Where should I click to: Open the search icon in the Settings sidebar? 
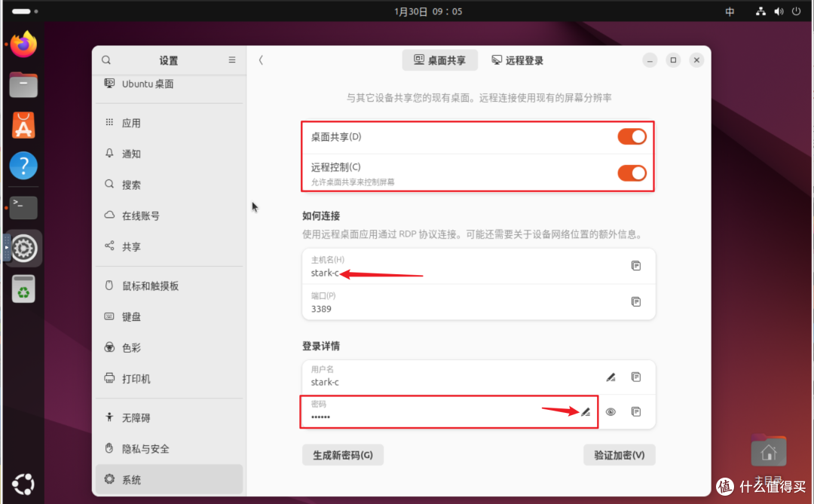[106, 60]
